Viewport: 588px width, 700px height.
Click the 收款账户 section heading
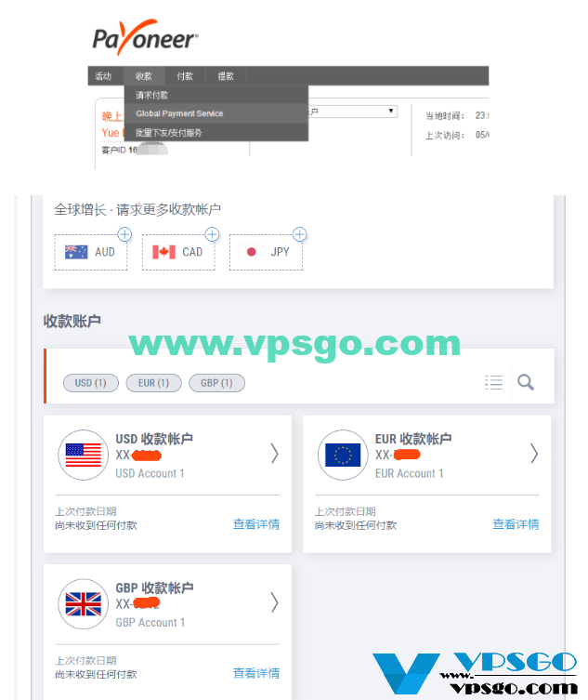pyautogui.click(x=72, y=321)
